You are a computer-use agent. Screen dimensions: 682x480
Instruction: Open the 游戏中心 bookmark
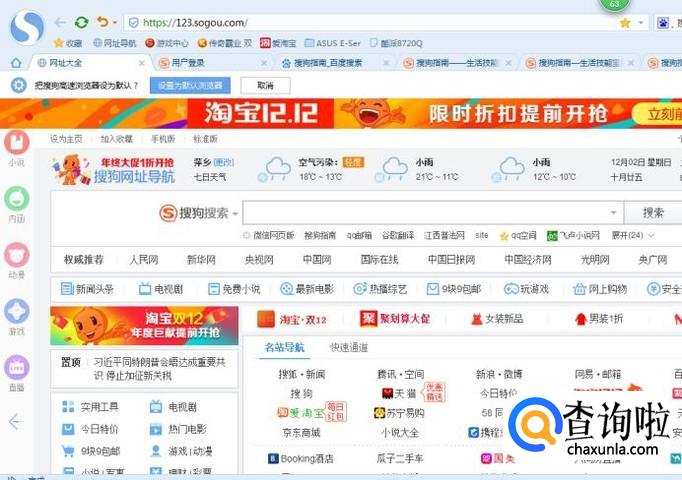coord(167,43)
